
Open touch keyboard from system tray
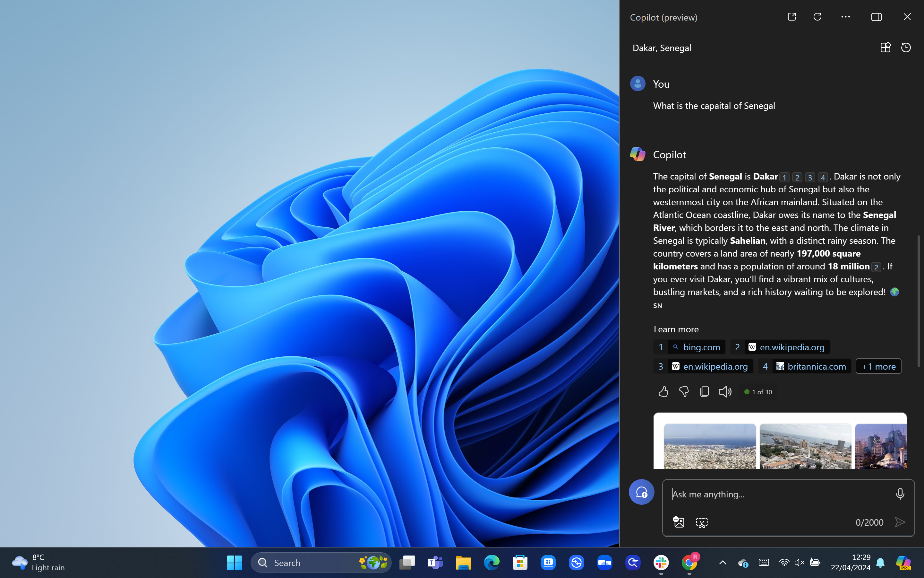point(764,562)
